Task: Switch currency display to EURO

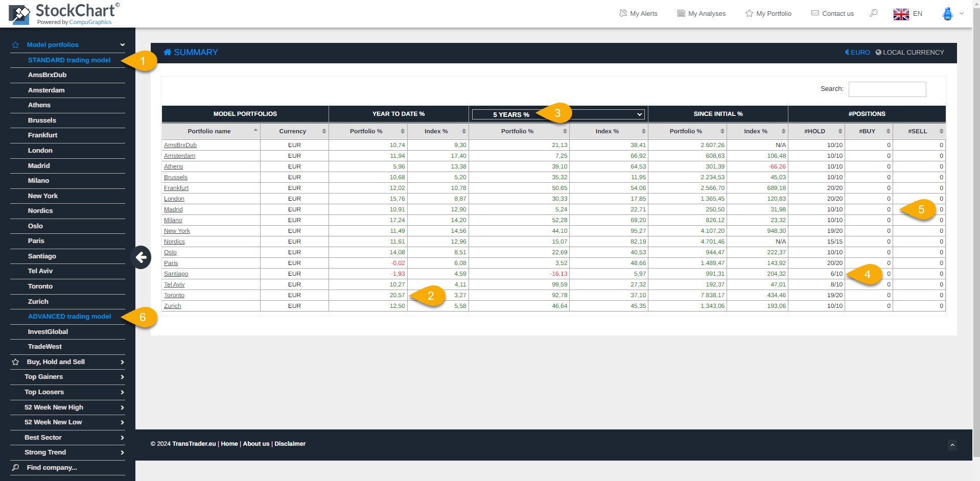Action: [857, 52]
